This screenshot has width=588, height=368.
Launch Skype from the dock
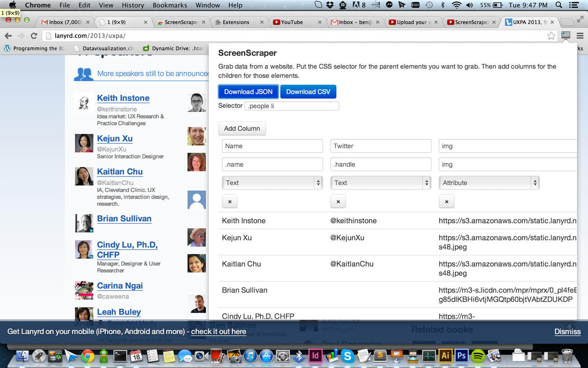click(x=347, y=356)
